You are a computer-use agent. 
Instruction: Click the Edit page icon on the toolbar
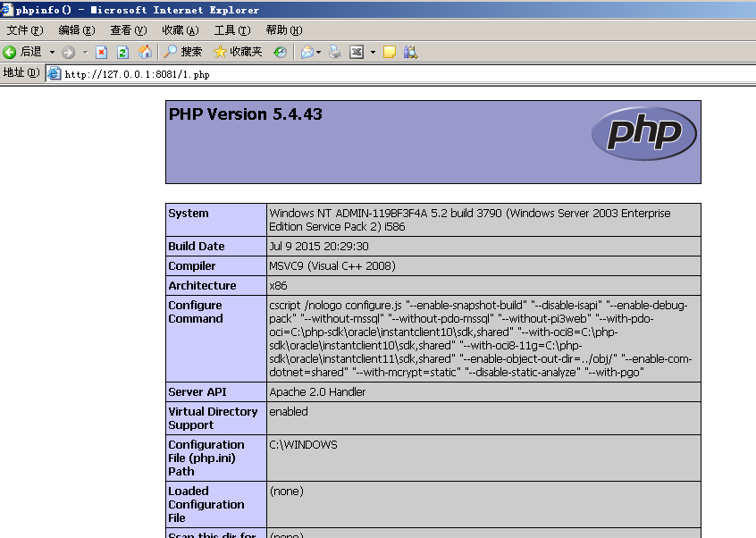(x=354, y=52)
